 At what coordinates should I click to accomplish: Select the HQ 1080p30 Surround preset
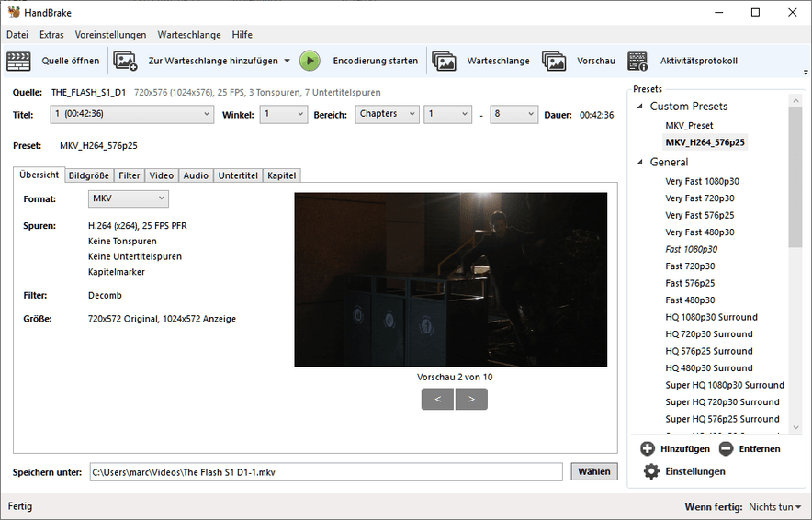(712, 317)
